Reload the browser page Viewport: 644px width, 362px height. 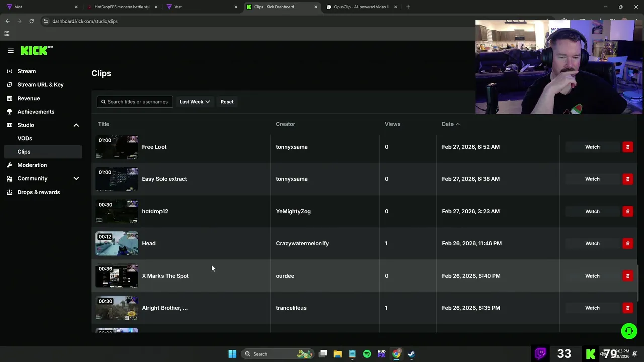tap(31, 21)
